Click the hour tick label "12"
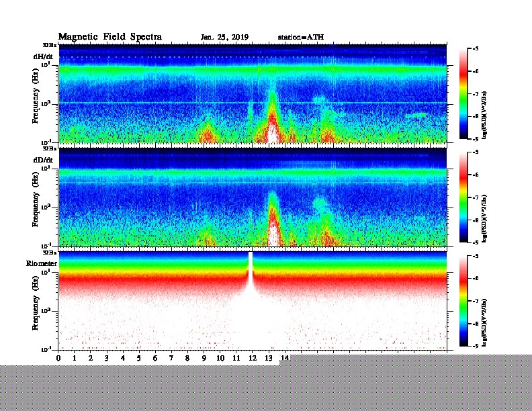 253,358
